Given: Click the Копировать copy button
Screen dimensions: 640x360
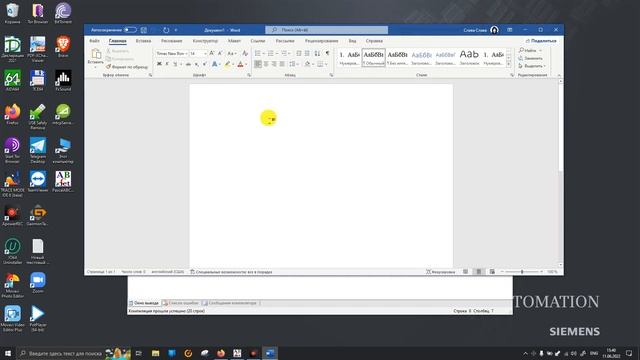Looking at the screenshot, I should (x=120, y=59).
